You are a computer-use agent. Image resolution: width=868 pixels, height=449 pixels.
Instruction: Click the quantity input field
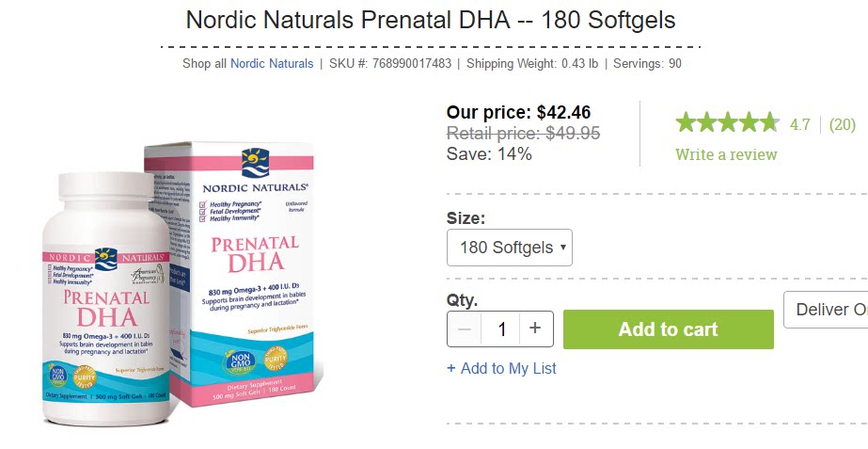[x=501, y=329]
